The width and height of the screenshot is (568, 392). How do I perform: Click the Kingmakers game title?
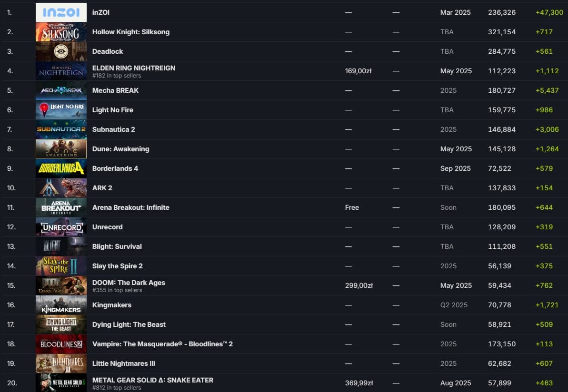point(111,305)
